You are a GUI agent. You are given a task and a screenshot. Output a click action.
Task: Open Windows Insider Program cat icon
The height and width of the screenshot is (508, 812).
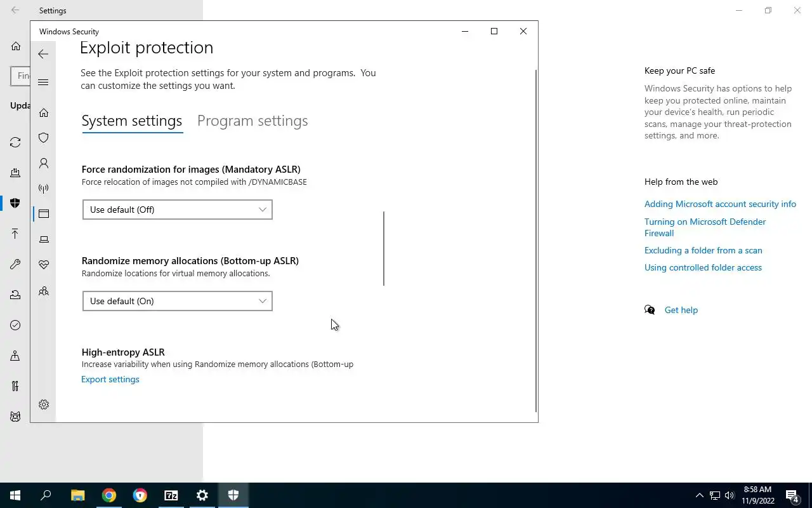15,417
